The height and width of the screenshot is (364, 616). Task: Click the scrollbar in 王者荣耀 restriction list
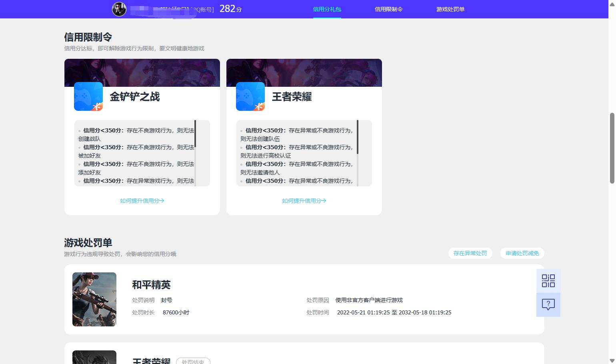click(x=357, y=137)
